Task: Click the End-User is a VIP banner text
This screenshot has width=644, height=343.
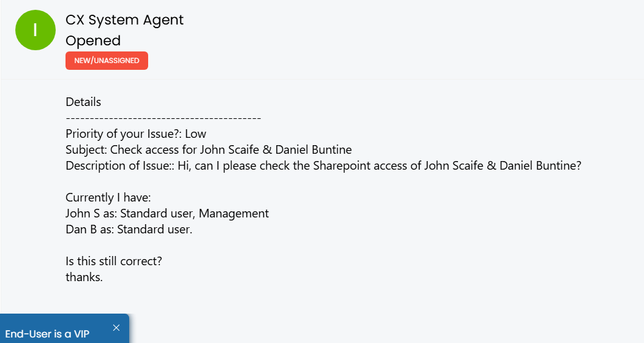Action: click(x=47, y=334)
